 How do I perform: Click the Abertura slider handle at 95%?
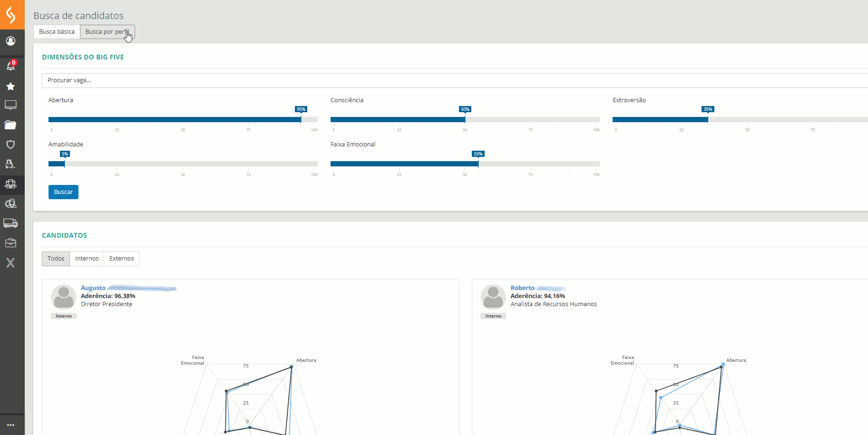301,119
